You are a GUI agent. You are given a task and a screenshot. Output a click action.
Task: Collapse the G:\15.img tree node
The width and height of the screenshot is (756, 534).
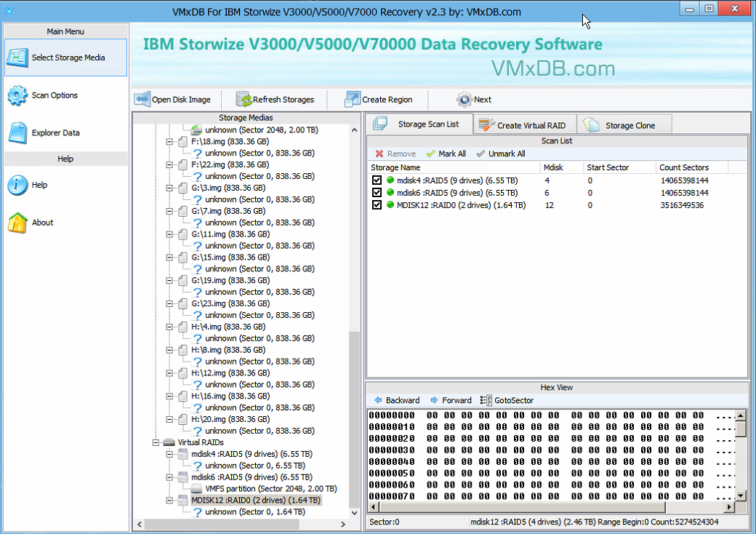click(x=169, y=258)
